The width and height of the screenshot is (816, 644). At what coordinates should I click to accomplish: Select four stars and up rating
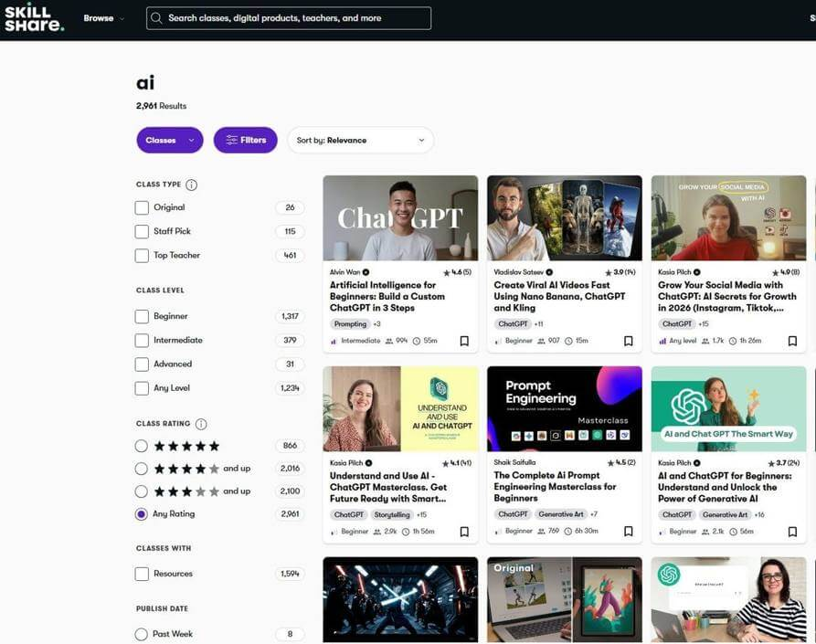[141, 469]
